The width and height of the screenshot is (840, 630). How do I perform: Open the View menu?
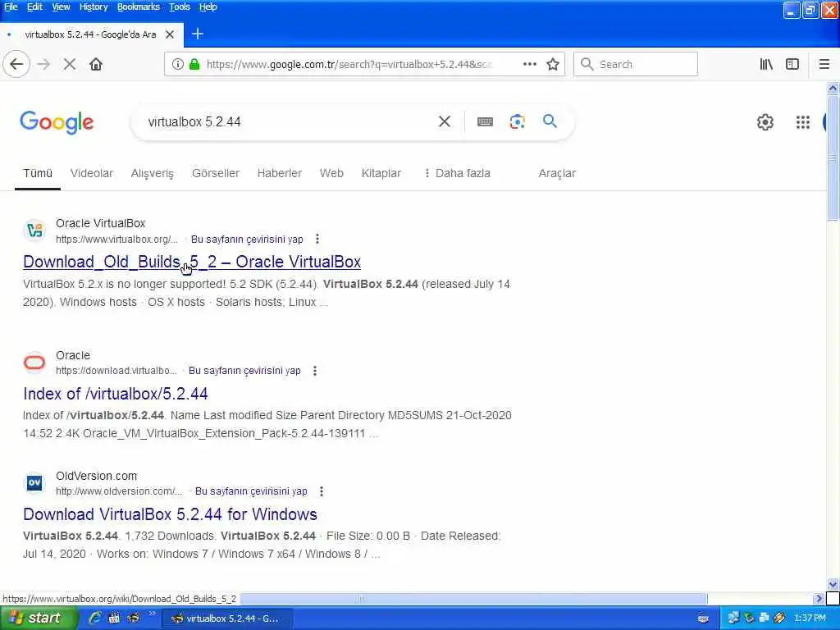pos(61,7)
